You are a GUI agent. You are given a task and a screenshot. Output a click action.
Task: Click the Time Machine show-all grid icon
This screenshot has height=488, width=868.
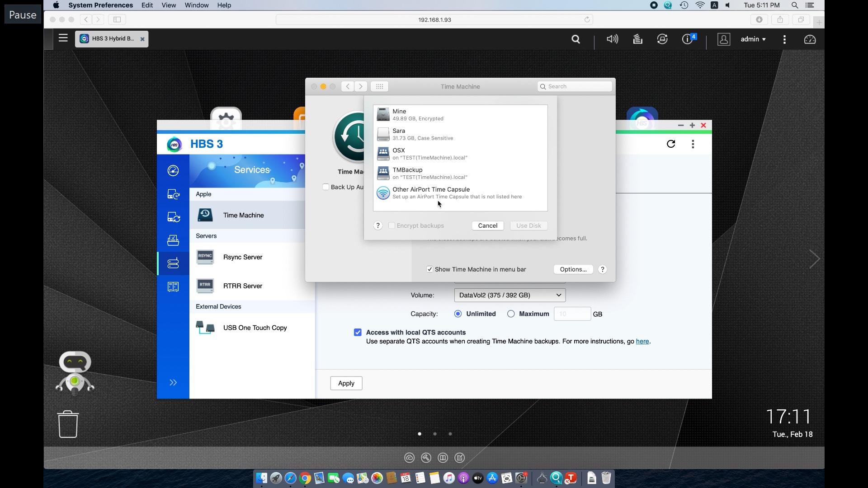pos(380,86)
